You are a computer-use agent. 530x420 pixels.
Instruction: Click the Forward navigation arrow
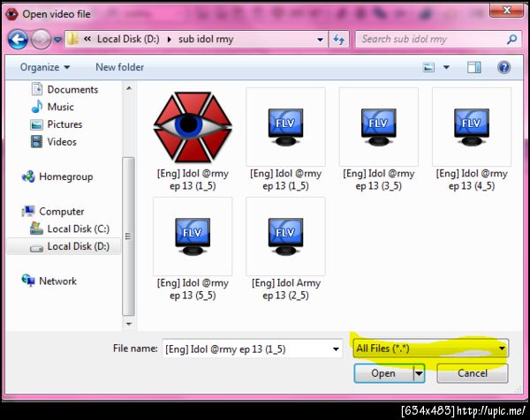coord(41,40)
